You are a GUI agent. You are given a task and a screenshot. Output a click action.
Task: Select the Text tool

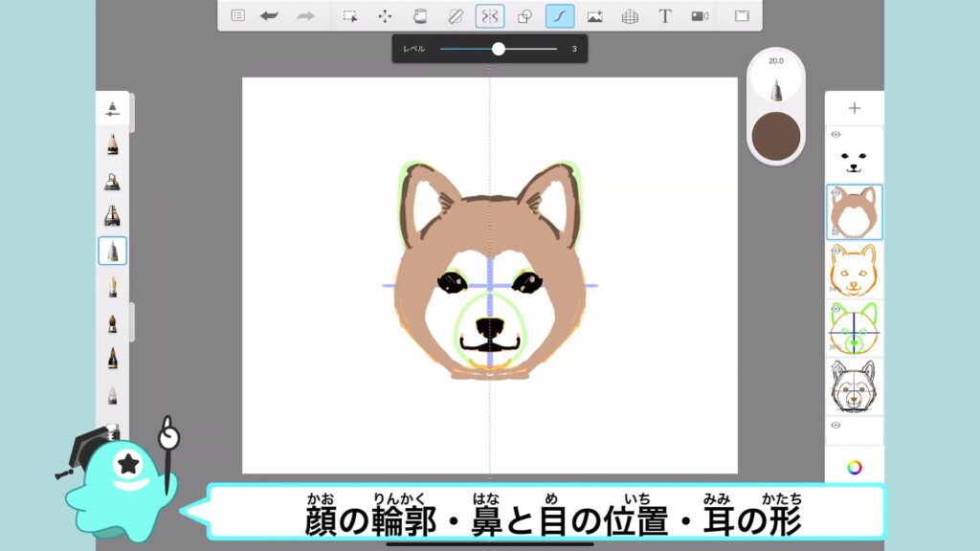click(x=665, y=15)
